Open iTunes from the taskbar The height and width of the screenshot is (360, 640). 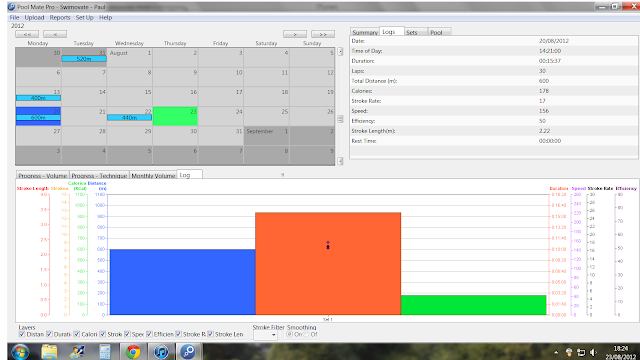click(161, 352)
